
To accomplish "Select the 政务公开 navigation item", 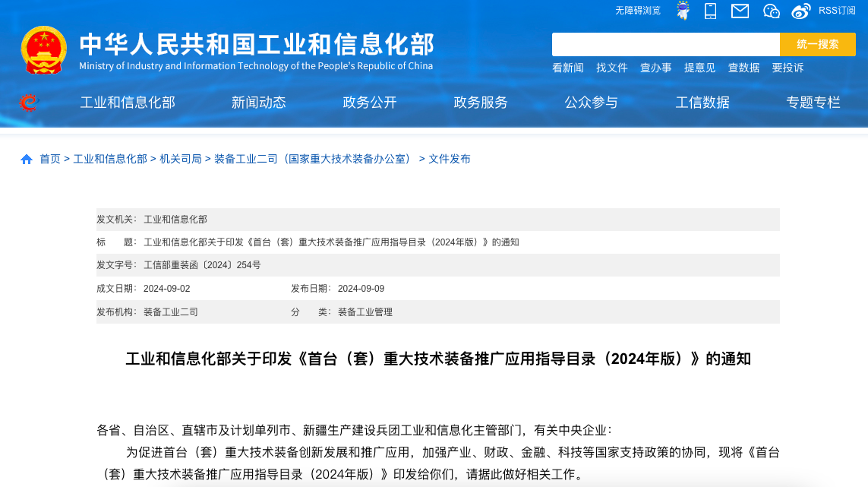I will pos(370,103).
